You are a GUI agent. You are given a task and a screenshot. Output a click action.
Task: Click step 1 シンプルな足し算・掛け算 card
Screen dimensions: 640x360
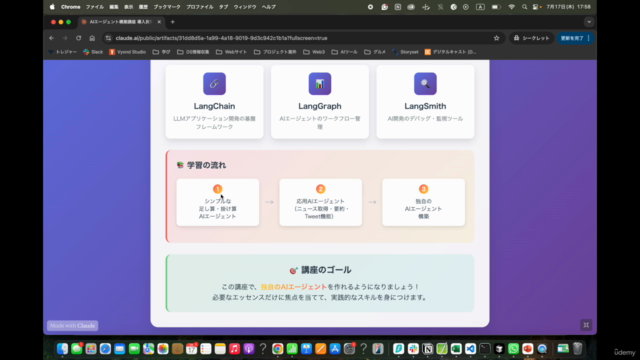coord(218,202)
